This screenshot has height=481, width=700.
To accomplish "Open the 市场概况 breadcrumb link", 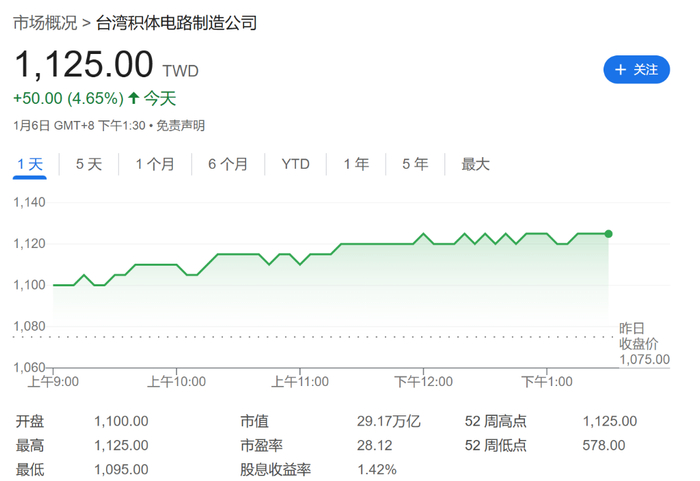I will tap(45, 23).
